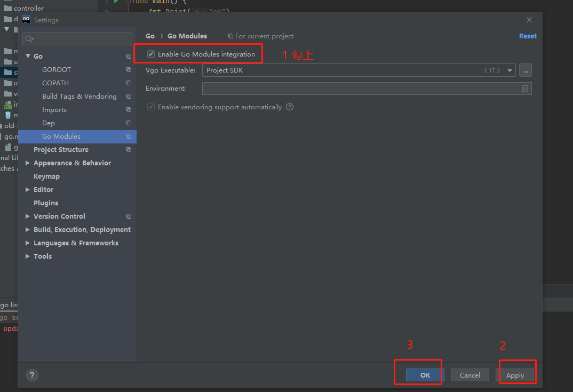Click the help icon beside vendoring support
The width and height of the screenshot is (573, 392).
(x=290, y=107)
